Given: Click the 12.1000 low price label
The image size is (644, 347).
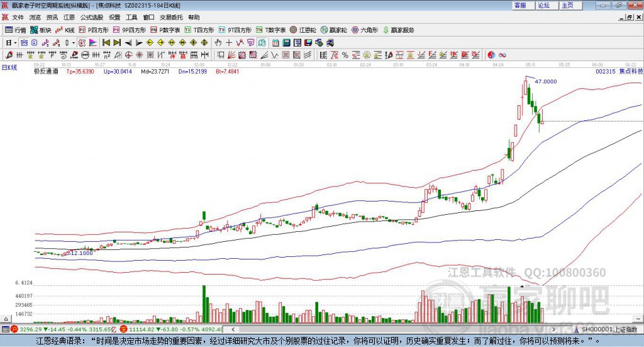Looking at the screenshot, I should [82, 253].
